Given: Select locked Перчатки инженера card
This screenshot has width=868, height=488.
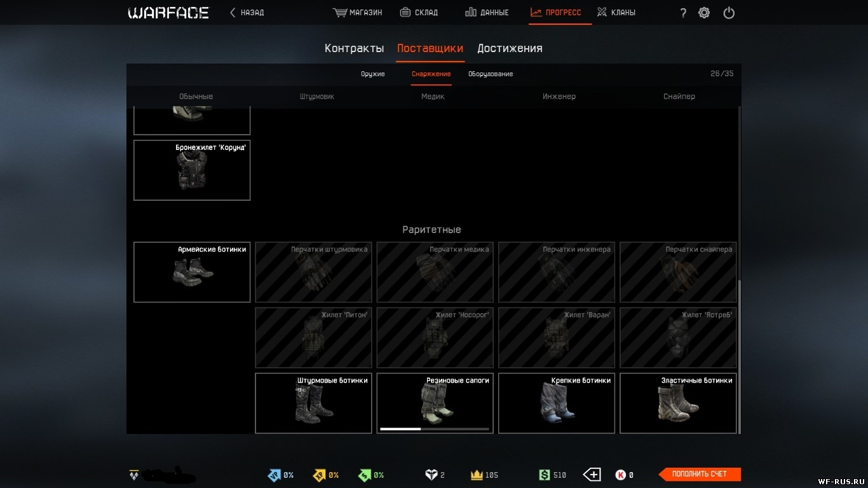Looking at the screenshot, I should 557,272.
